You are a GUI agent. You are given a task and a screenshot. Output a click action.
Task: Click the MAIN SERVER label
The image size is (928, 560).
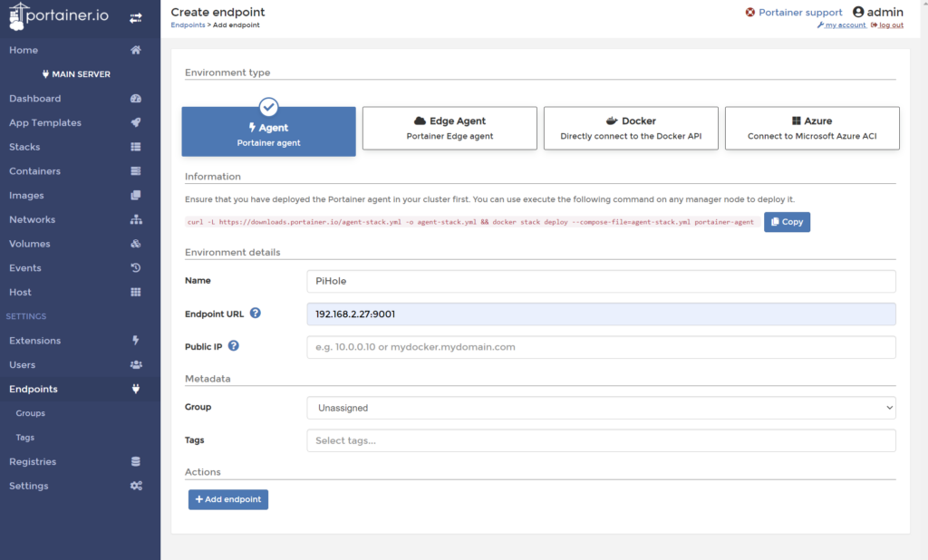click(x=81, y=74)
